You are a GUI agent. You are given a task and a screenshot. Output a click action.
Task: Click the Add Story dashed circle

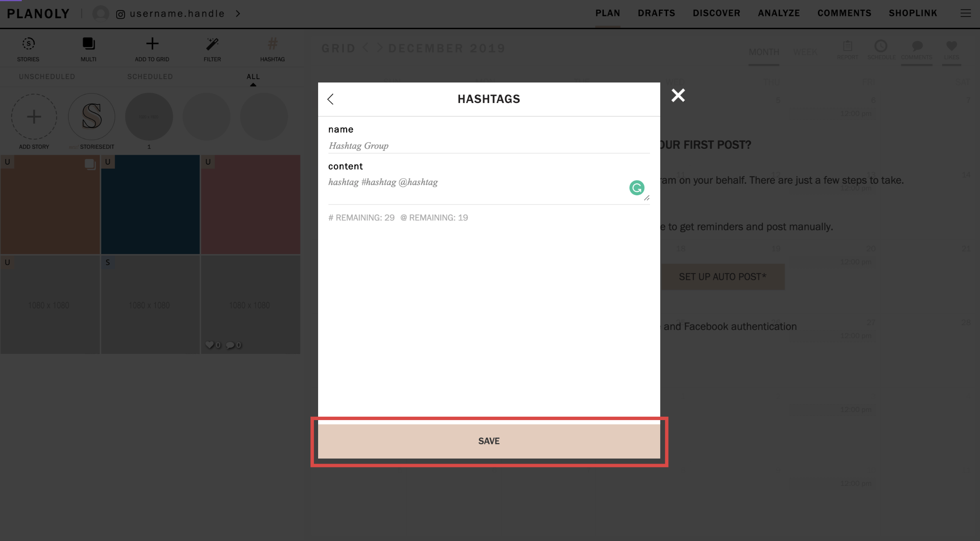[x=34, y=117]
